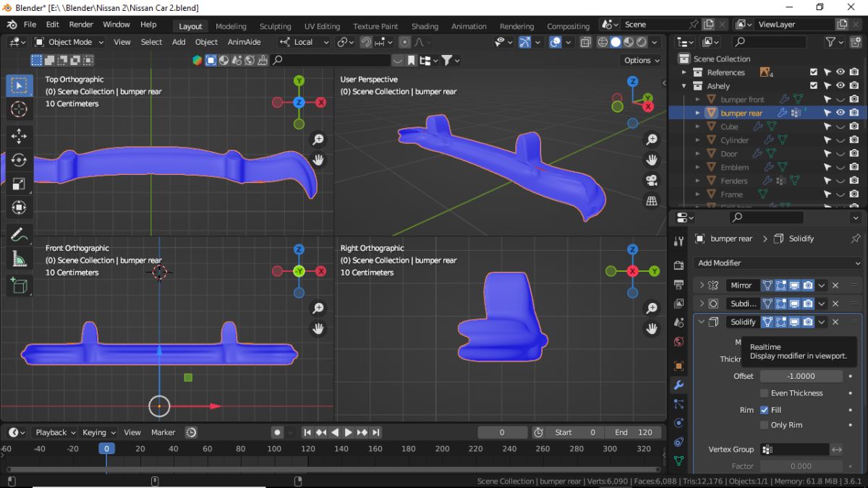Pin the properties context
Image resolution: width=868 pixels, height=488 pixels.
coord(856,239)
